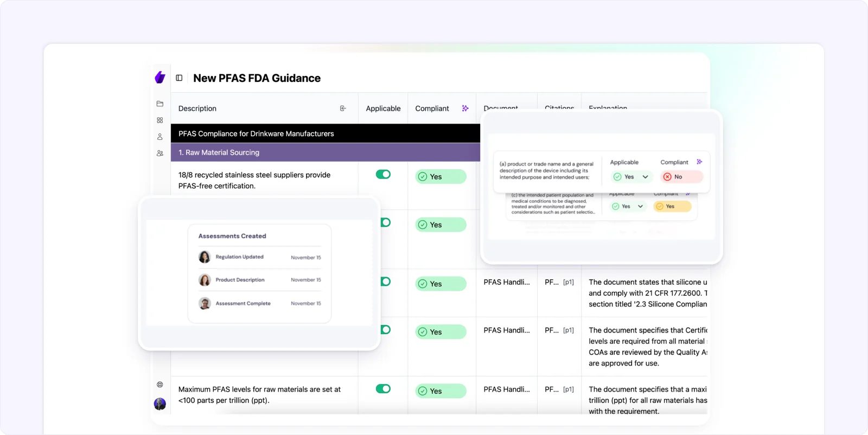Click Compliant Yes pill for 18/8 stainless steel row
The height and width of the screenshot is (435, 868).
[x=441, y=177]
